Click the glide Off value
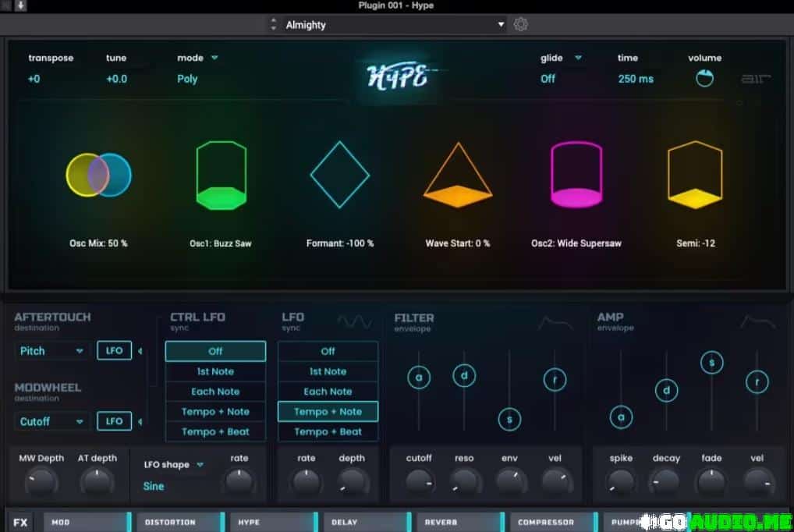The image size is (794, 532). [548, 79]
